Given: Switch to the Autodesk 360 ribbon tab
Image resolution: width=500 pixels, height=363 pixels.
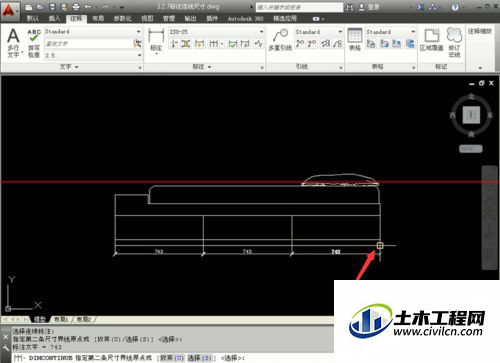Looking at the screenshot, I should click(x=245, y=19).
